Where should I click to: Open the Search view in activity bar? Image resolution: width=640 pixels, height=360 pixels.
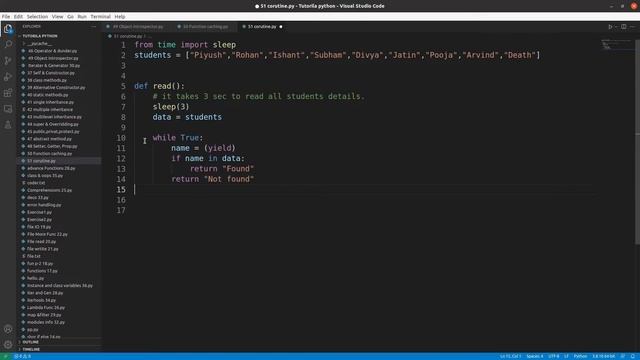8,44
